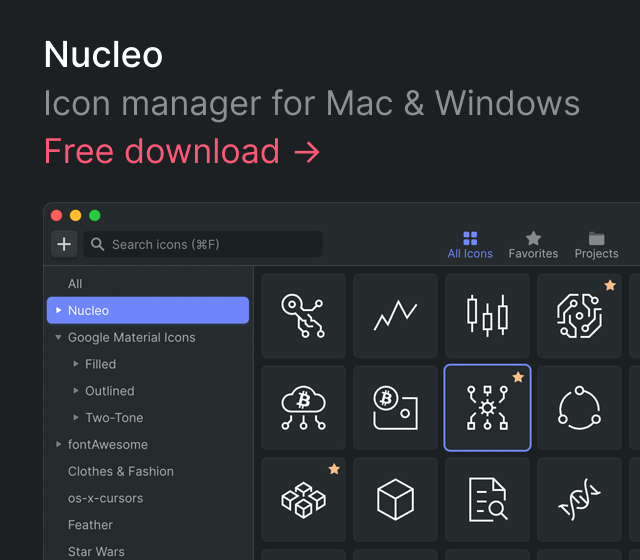Unfavorite star on circuit brain icon

coord(610,285)
